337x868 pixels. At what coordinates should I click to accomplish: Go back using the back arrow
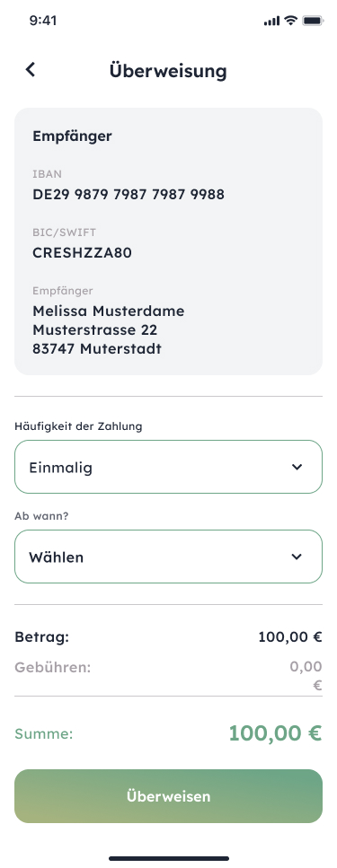pyautogui.click(x=31, y=70)
